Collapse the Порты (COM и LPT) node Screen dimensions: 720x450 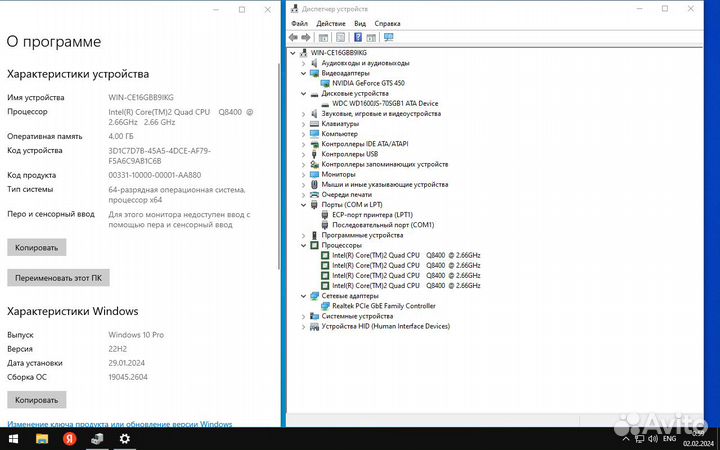[x=304, y=205]
